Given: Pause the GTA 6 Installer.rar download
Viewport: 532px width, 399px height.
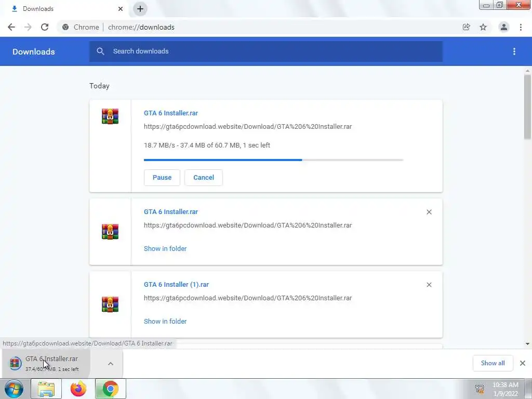Looking at the screenshot, I should coord(162,178).
